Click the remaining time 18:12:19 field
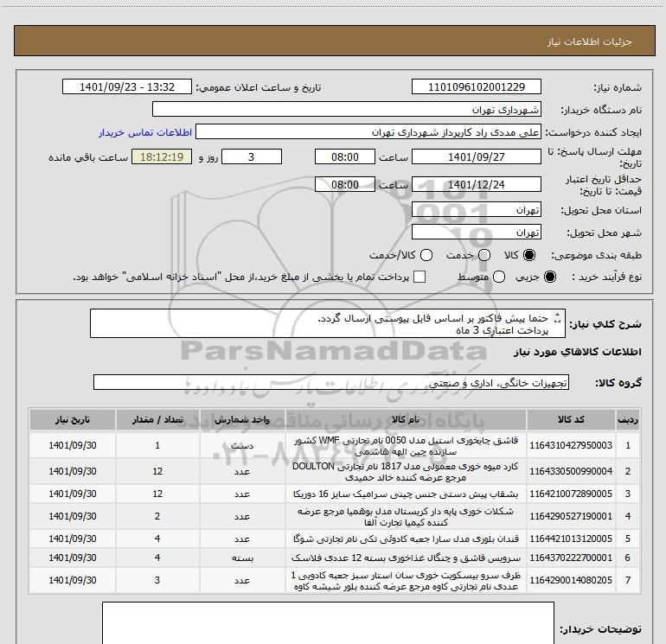Screen dimensions: 666x644 [162, 156]
